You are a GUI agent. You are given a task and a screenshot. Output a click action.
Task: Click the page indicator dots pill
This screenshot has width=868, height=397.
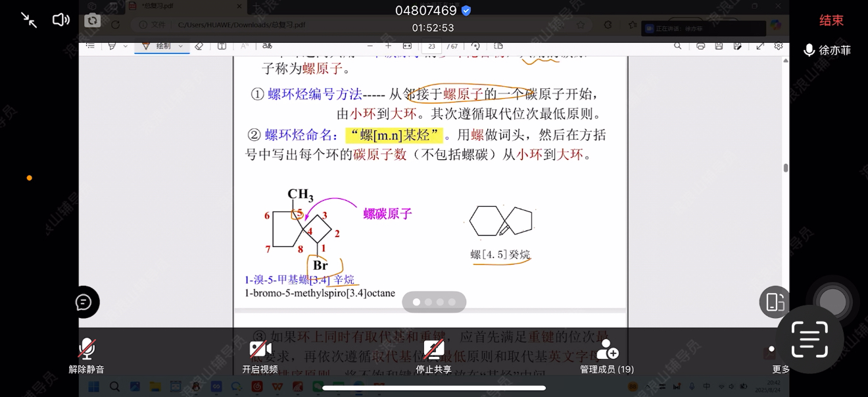434,302
